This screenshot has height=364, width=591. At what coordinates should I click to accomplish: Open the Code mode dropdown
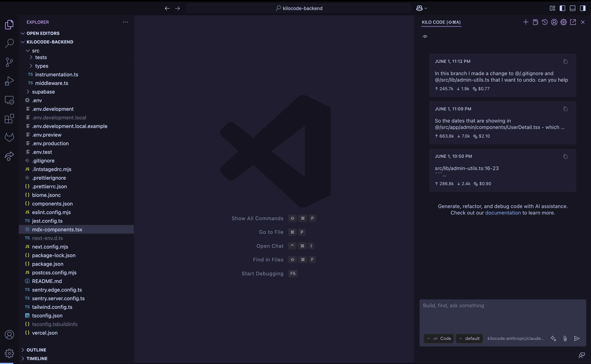point(439,339)
